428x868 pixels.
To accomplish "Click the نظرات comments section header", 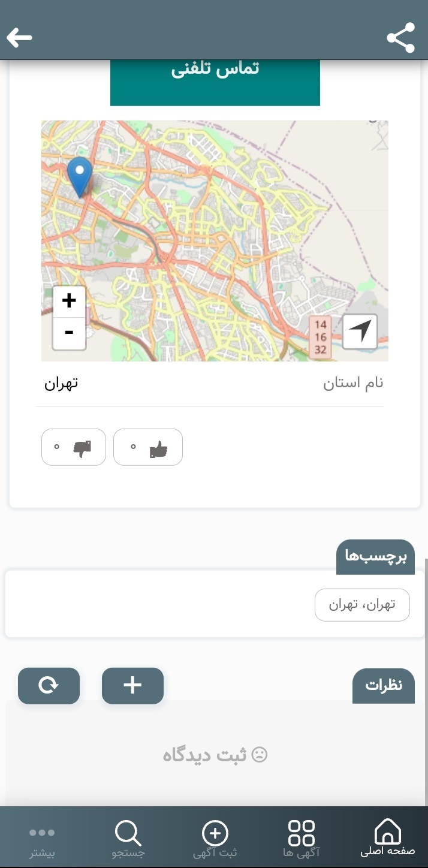I will point(384,685).
